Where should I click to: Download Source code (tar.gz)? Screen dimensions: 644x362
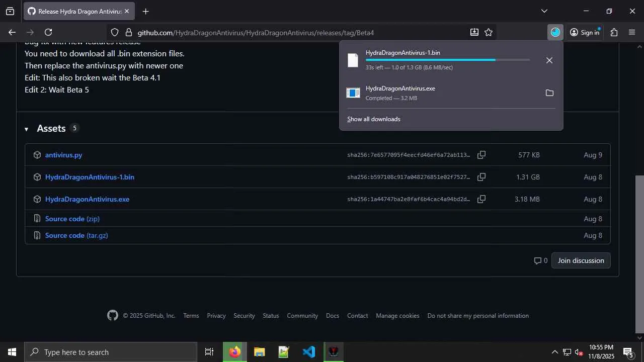76,235
